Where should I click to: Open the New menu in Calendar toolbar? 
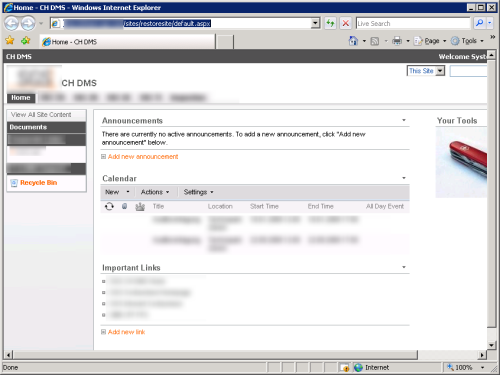[x=117, y=192]
